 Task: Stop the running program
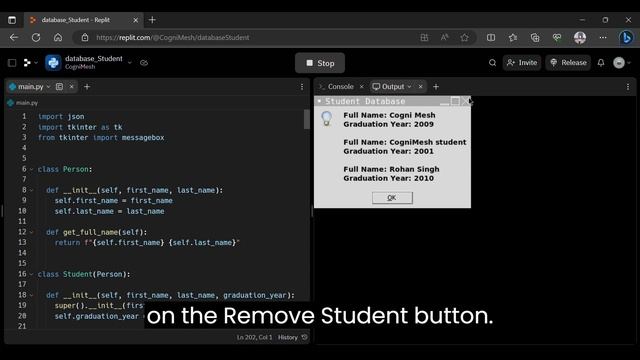320,63
